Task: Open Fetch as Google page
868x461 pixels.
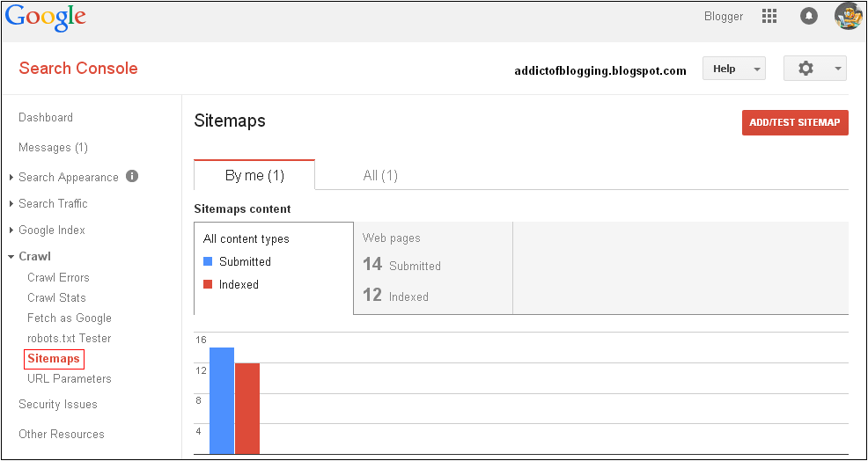Action: (x=70, y=318)
